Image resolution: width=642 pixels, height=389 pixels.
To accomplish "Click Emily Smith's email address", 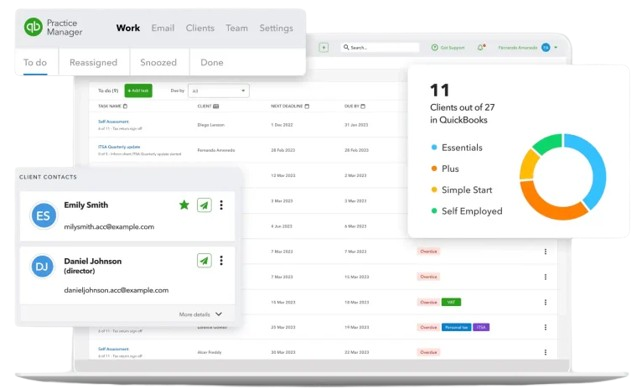I will 109,226.
